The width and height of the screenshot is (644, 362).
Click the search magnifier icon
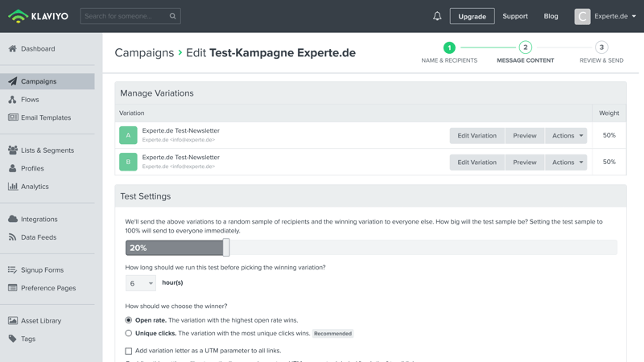[172, 16]
